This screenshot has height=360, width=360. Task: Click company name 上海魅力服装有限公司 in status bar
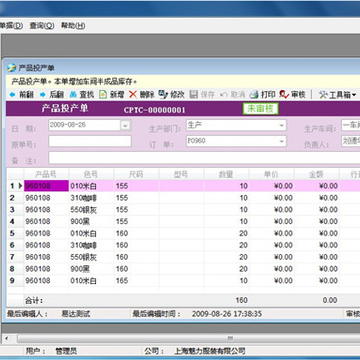tap(210, 351)
